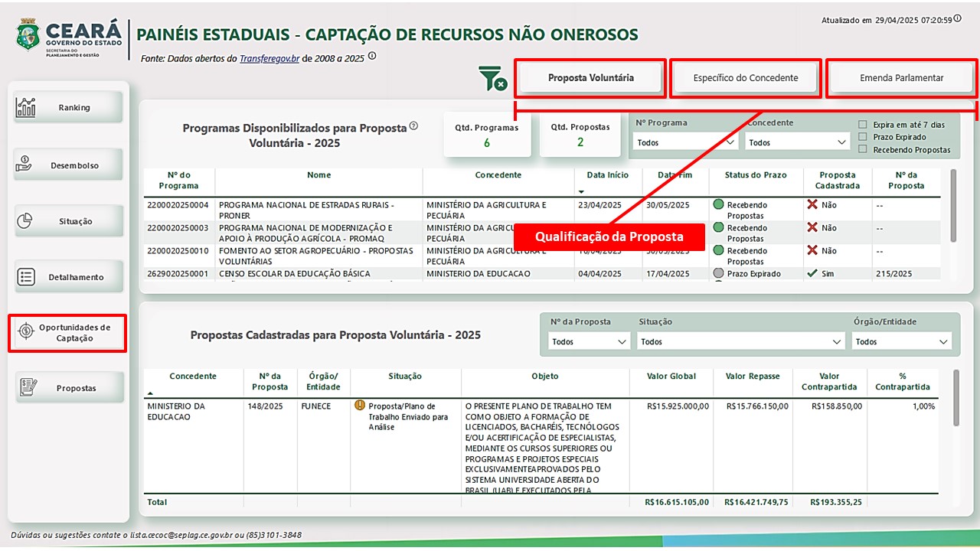Click the FUNECE entity cell

coord(315,406)
